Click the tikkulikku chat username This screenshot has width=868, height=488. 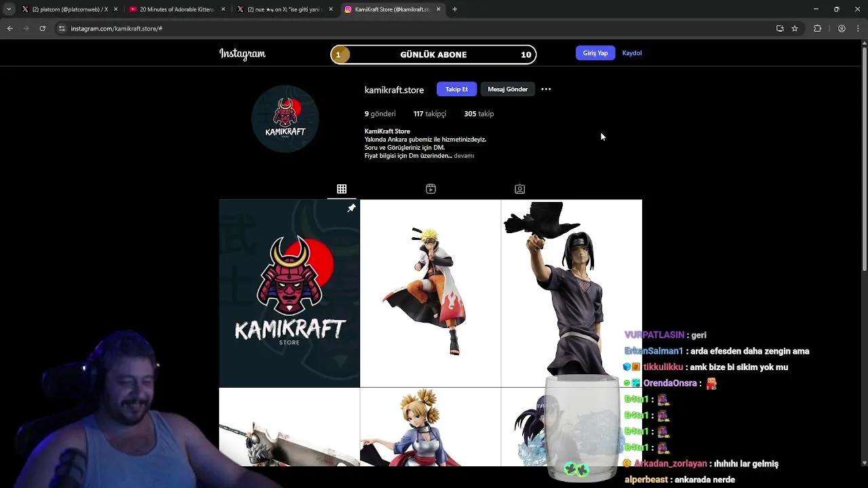663,367
